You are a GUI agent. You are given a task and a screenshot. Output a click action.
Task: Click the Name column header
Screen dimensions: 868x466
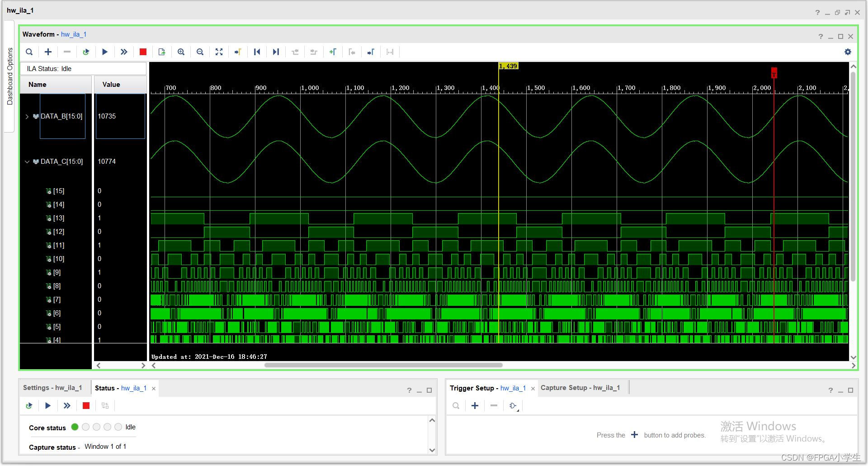56,85
